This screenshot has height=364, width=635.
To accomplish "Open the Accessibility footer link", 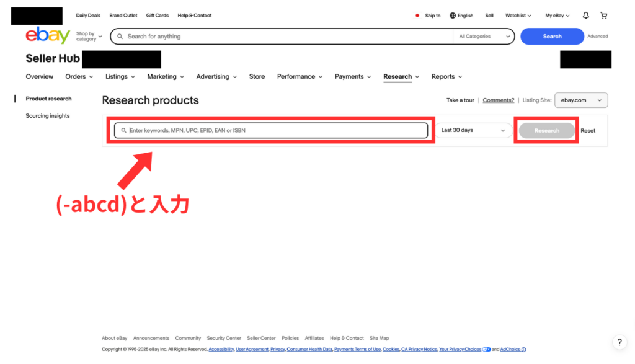I will pyautogui.click(x=221, y=349).
